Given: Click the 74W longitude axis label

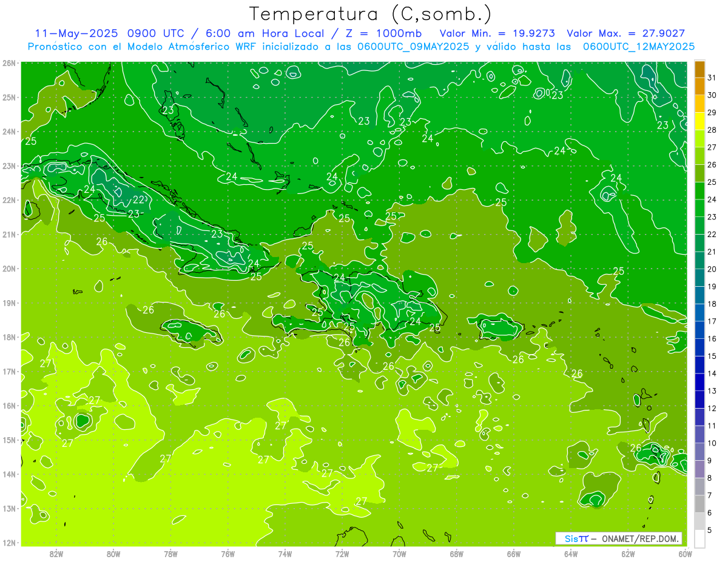Looking at the screenshot, I should (x=285, y=554).
